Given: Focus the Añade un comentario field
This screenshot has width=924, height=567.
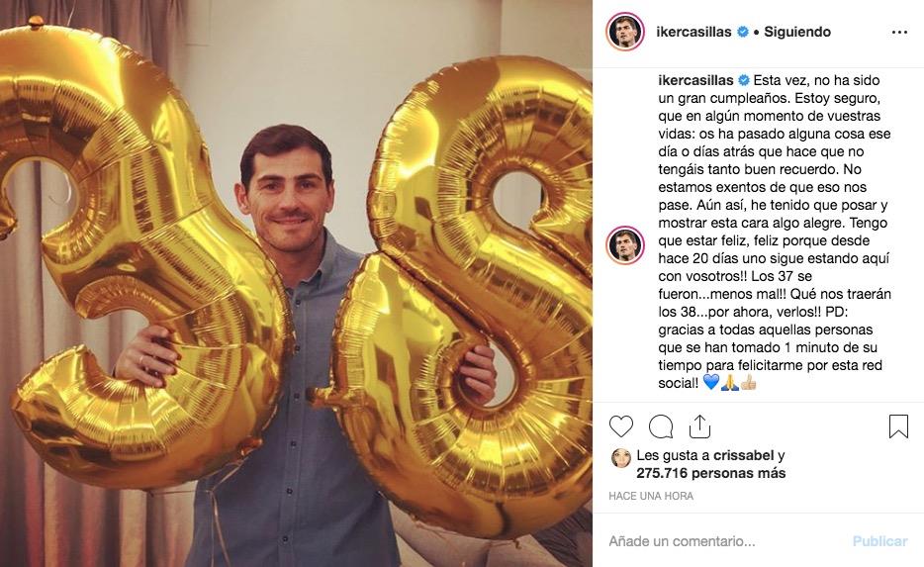Looking at the screenshot, I should tap(722, 541).
